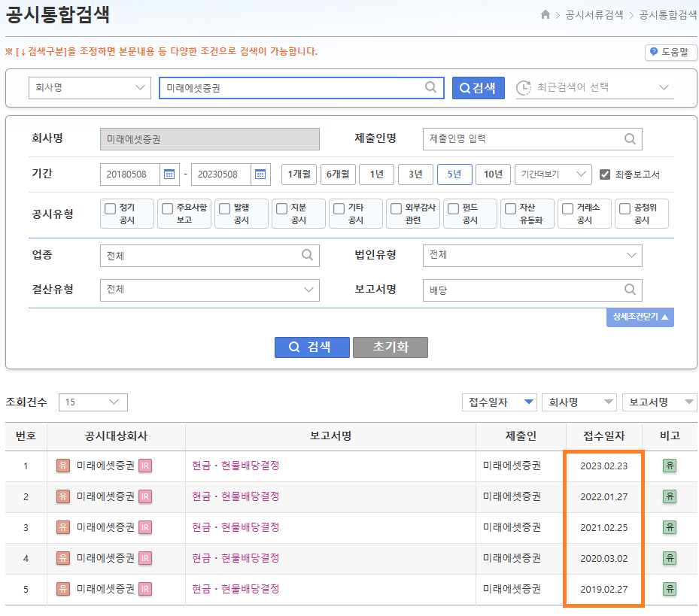
Task: Select the 5년 period option
Action: [x=454, y=174]
